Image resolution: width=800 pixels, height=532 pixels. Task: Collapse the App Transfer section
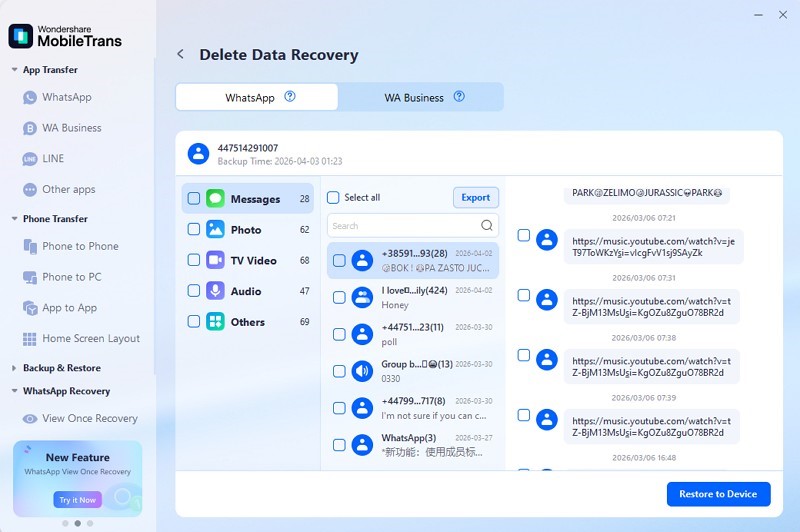[14, 71]
